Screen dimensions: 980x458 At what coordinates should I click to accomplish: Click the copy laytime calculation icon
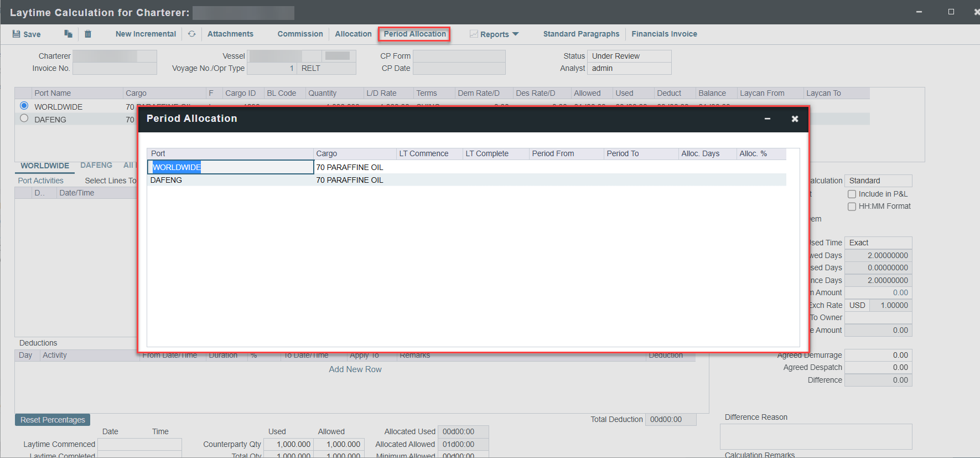[68, 34]
